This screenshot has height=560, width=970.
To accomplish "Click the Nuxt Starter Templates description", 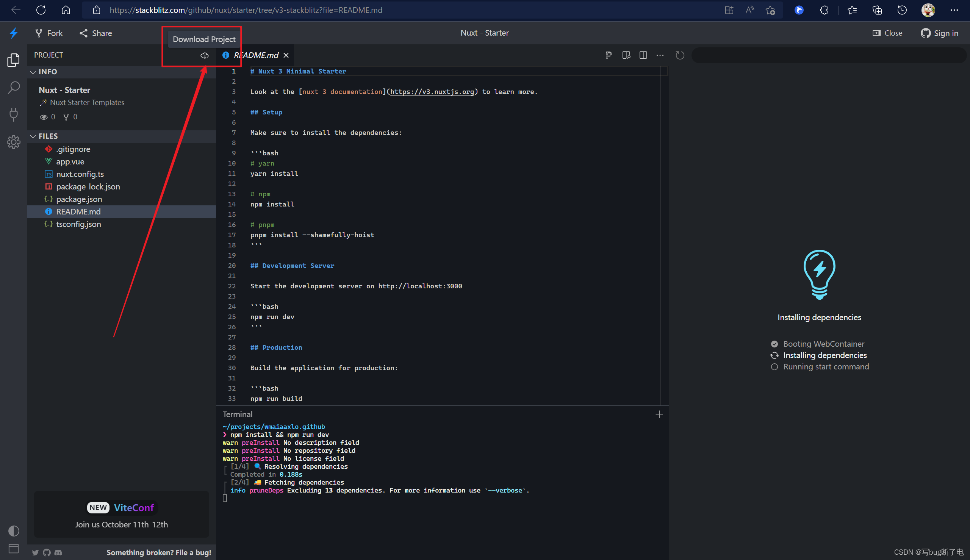I will [x=87, y=103].
